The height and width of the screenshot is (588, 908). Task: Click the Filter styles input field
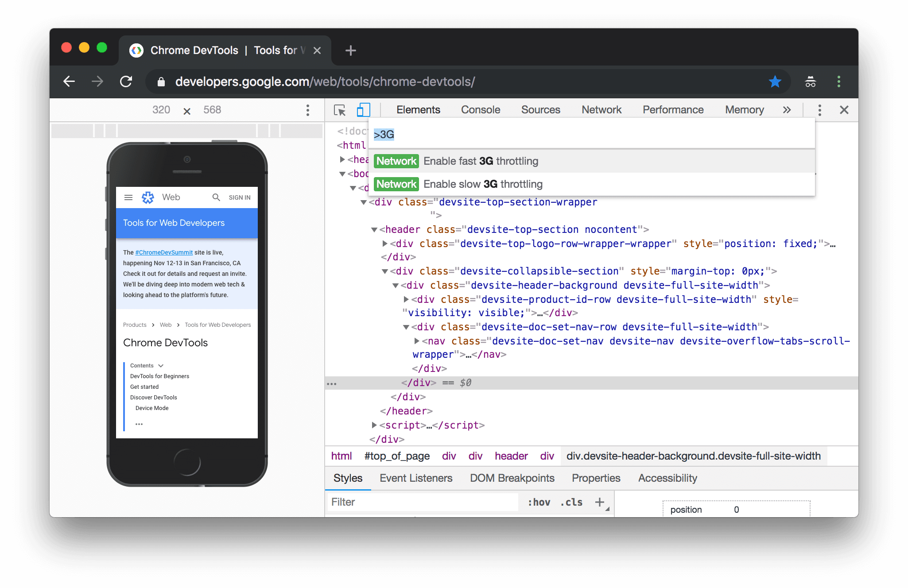422,501
